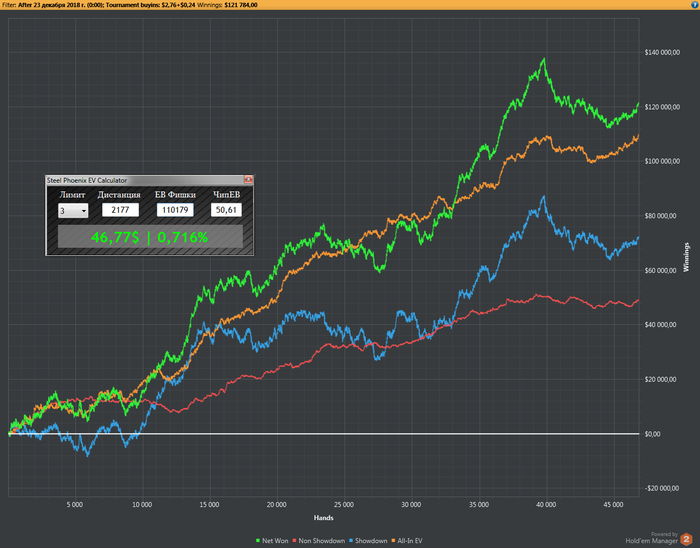700x548 pixels.
Task: Toggle the Non Showdown legend entry
Action: click(319, 540)
